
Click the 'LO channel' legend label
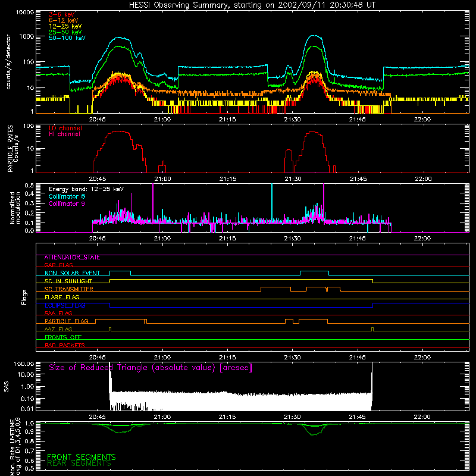[65, 128]
